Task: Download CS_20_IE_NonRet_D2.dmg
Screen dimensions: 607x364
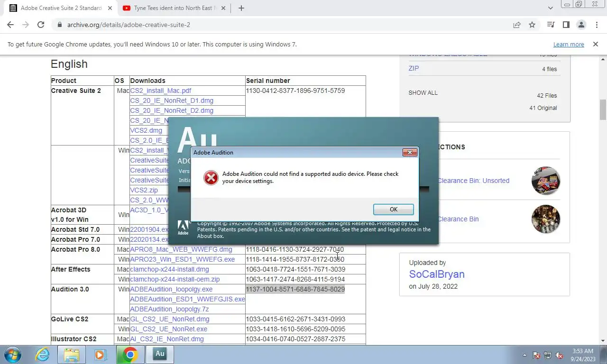Action: (172, 110)
